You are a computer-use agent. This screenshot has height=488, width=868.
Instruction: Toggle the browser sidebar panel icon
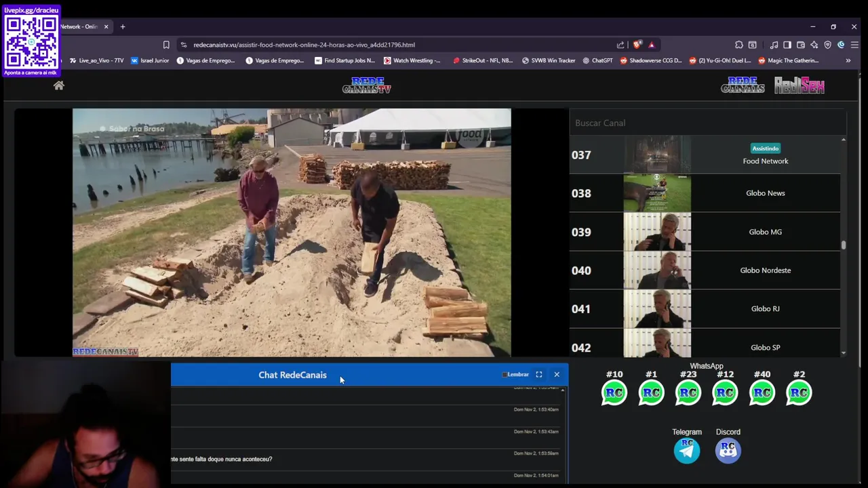[x=787, y=45]
